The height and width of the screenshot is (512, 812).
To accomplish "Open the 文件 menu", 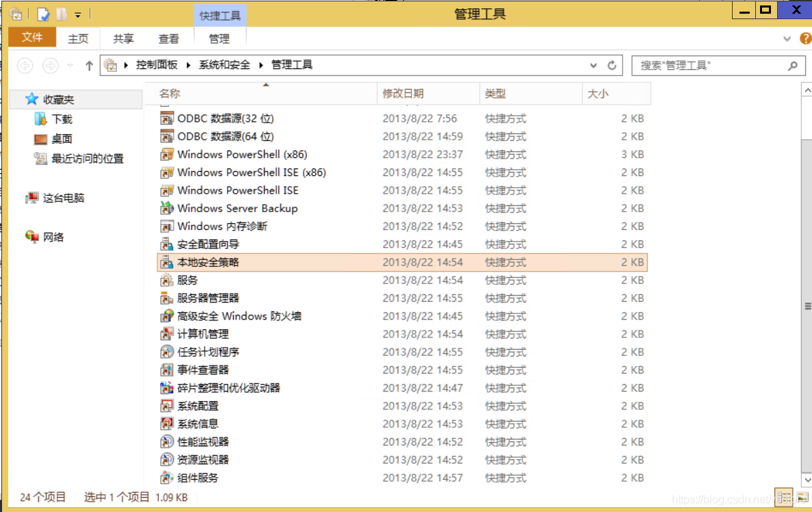I will tap(31, 38).
